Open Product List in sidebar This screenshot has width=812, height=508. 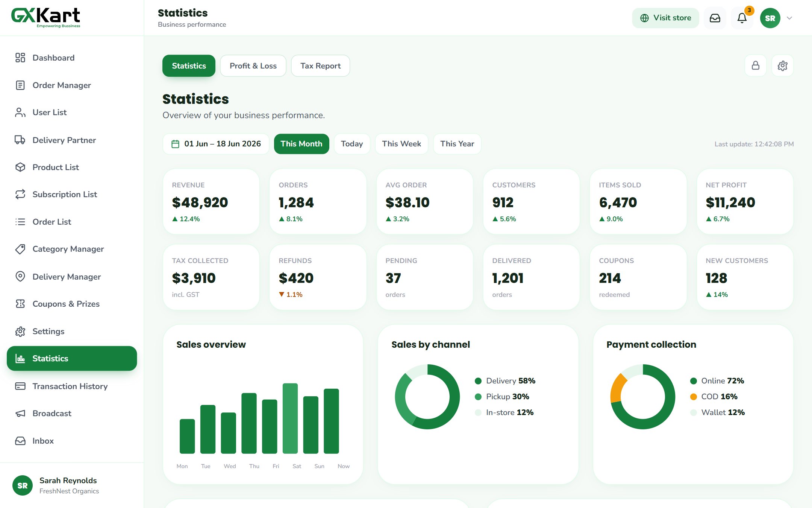[72, 167]
